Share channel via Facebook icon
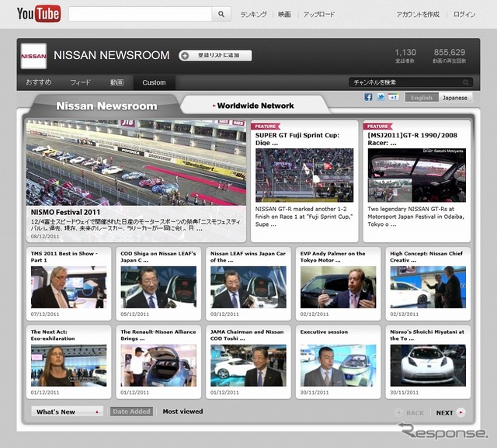 pos(368,97)
